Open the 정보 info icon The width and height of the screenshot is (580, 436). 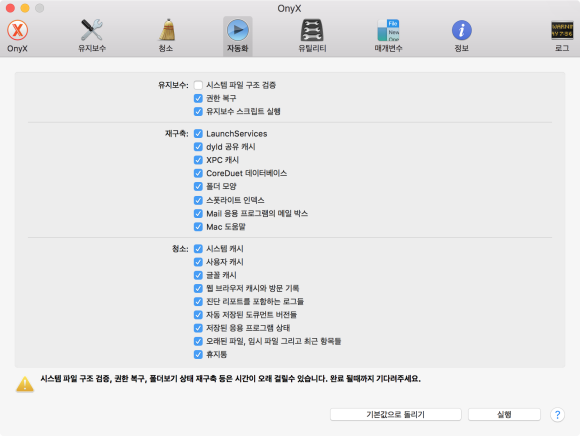[x=462, y=30]
